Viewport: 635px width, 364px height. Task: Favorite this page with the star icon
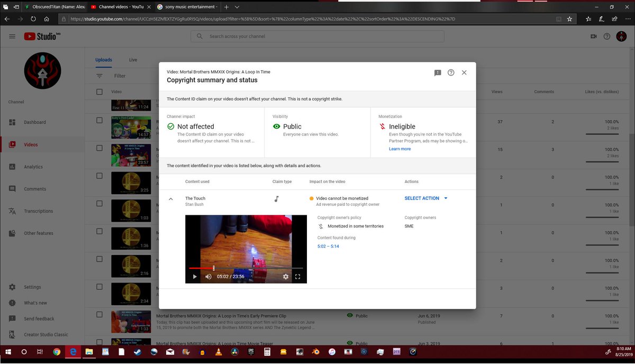click(x=569, y=19)
